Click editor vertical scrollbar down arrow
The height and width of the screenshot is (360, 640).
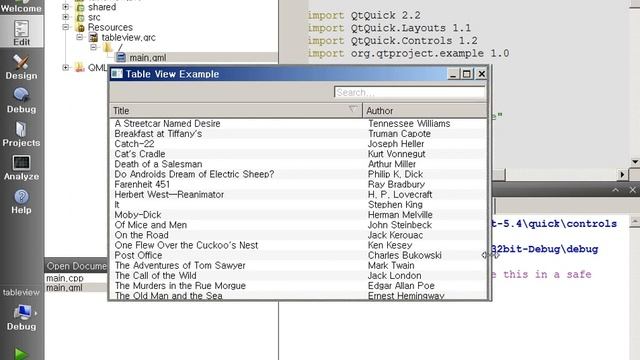click(635, 162)
